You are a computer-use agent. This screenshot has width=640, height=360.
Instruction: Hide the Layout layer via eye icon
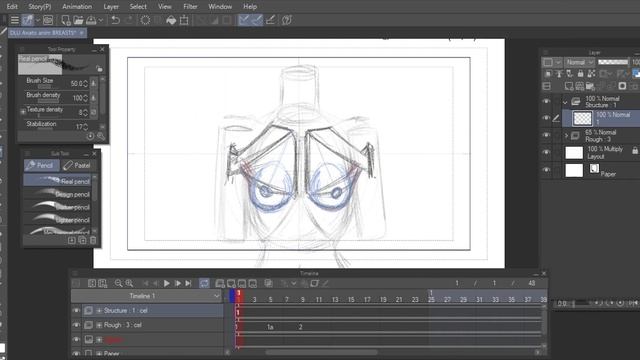[x=546, y=152]
